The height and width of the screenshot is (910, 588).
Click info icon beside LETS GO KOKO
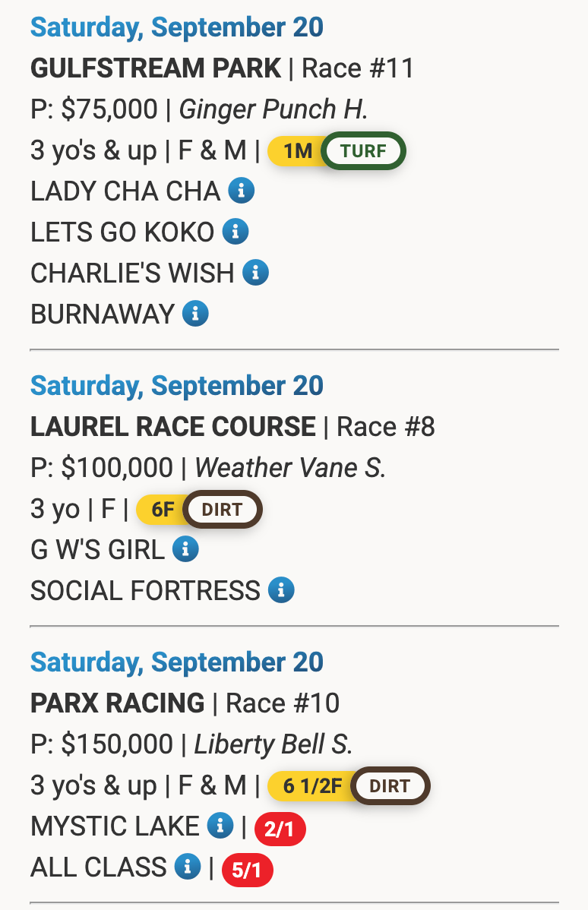(x=236, y=232)
